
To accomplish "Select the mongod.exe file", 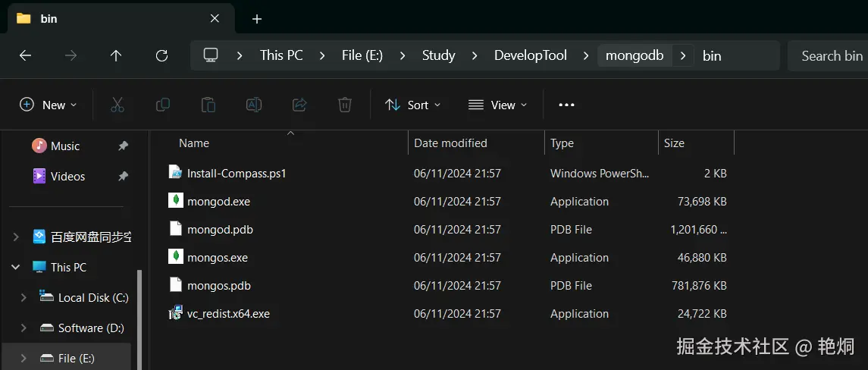I will tap(218, 202).
